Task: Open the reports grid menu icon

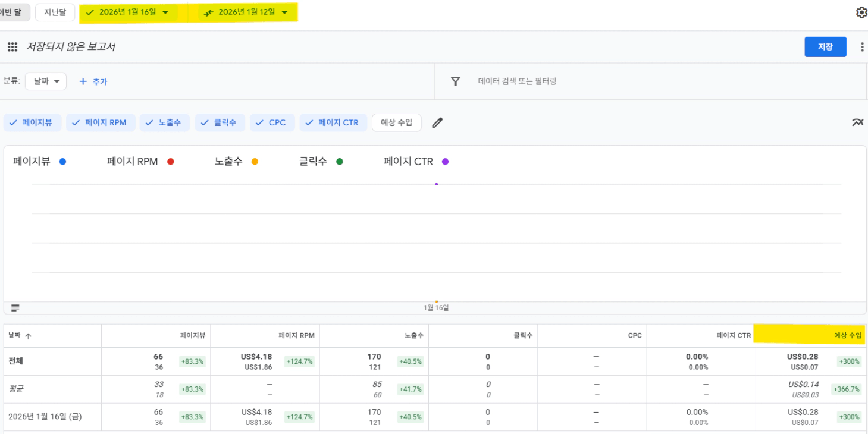Action: [x=12, y=47]
